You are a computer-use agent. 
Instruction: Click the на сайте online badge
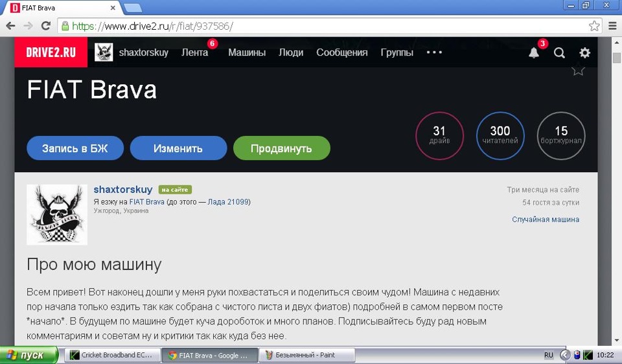coord(175,190)
